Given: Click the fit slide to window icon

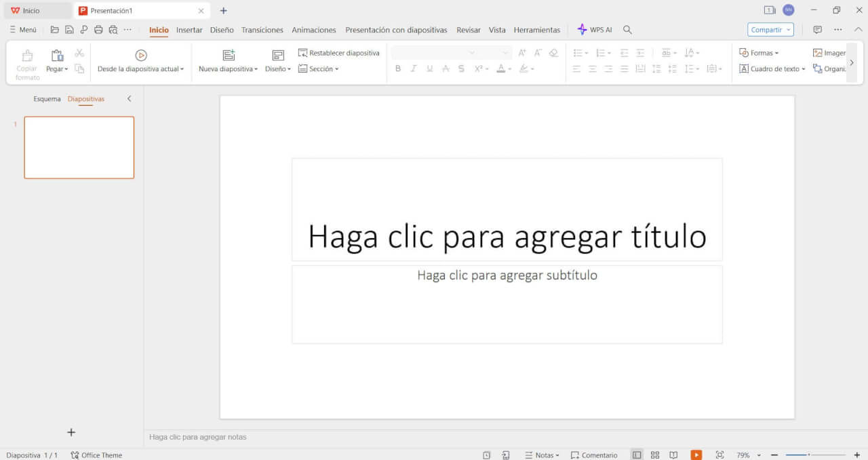Looking at the screenshot, I should [719, 455].
